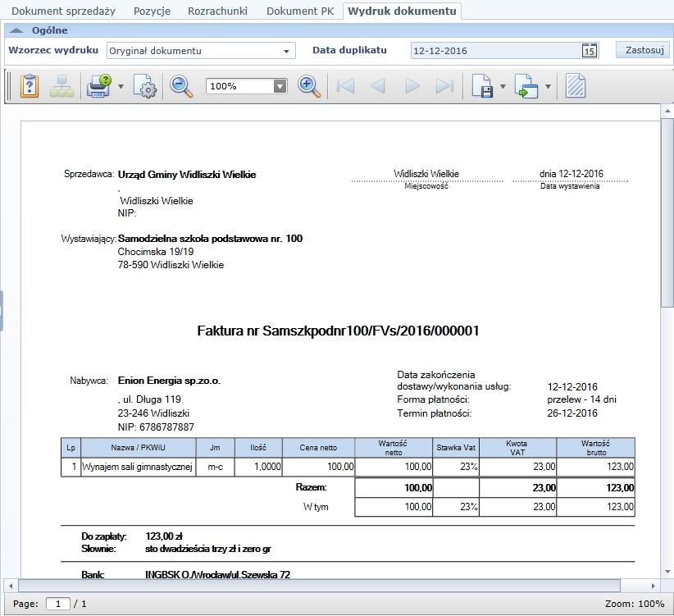Open the zoom level 100% dropdown
The width and height of the screenshot is (674, 616).
280,86
